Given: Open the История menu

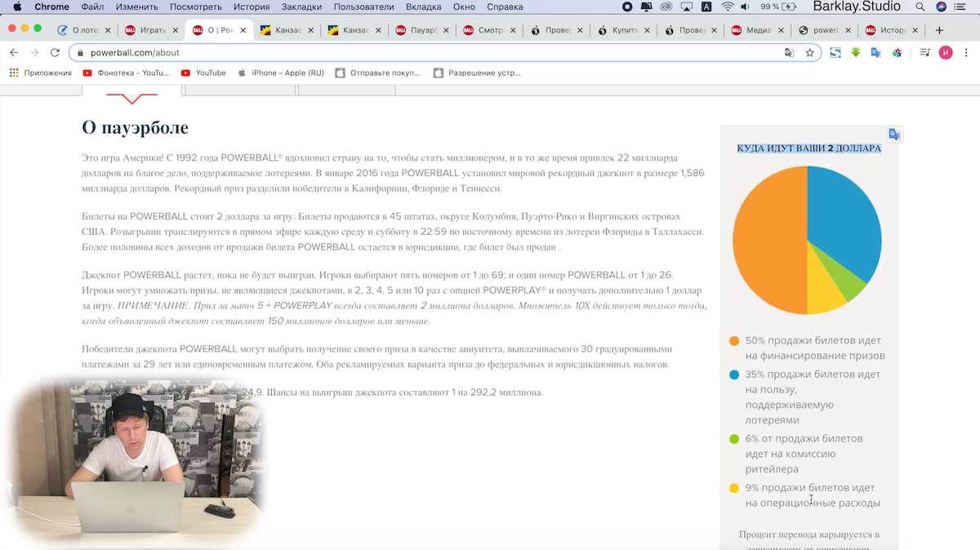Looking at the screenshot, I should coord(252,7).
